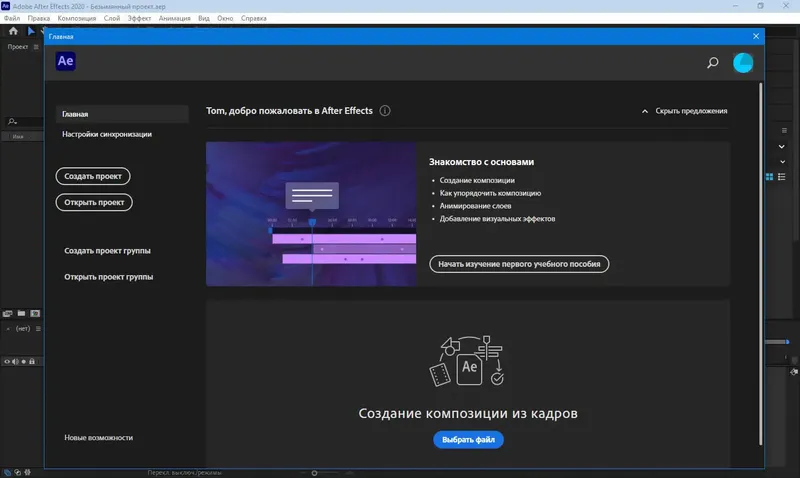Collapse suggestions with the Скрыть предложения chevron
Viewport: 800px width, 478px height.
click(645, 111)
